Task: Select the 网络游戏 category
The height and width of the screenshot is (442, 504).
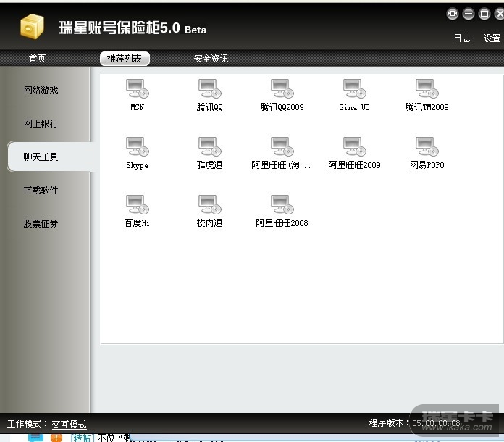Action: (41, 91)
